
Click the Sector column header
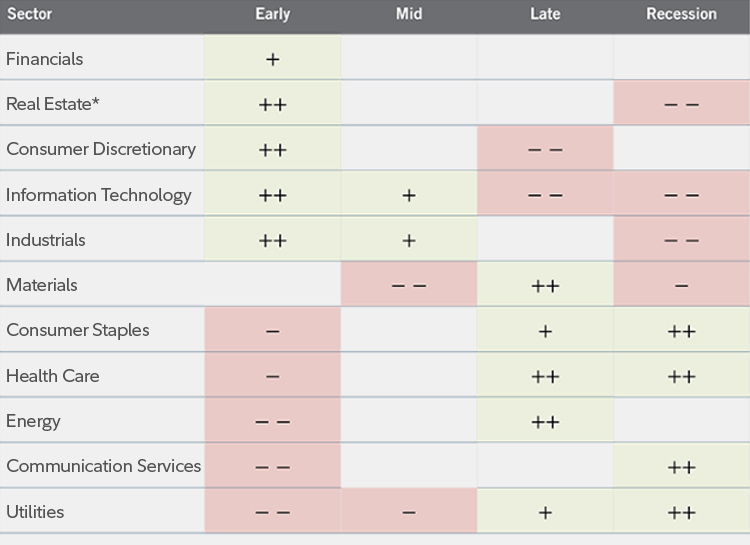[x=29, y=14]
